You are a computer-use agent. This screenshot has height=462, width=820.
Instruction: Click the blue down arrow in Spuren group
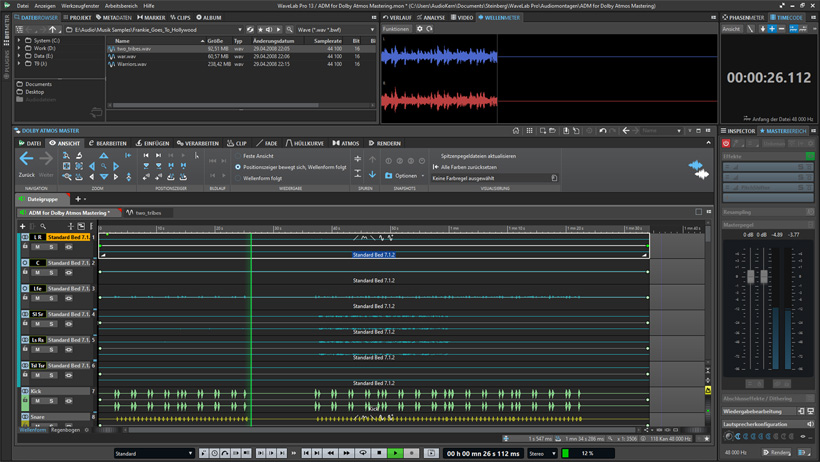[x=372, y=174]
